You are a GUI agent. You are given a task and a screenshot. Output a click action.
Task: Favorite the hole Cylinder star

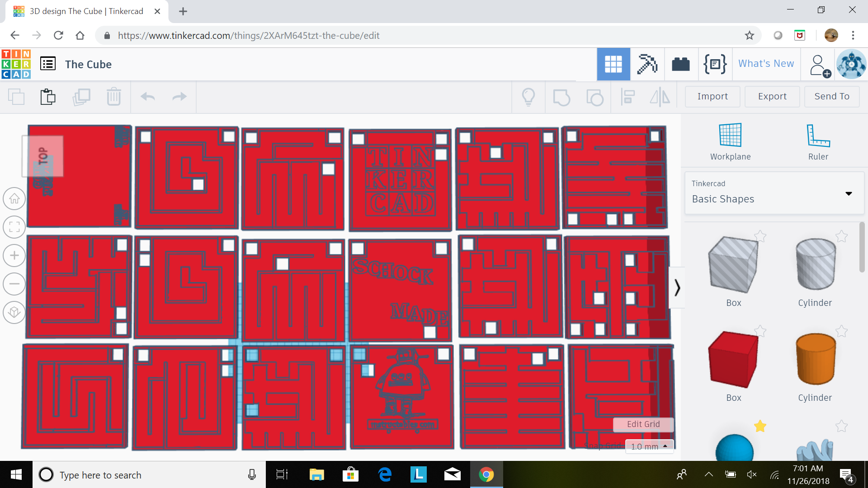point(841,236)
